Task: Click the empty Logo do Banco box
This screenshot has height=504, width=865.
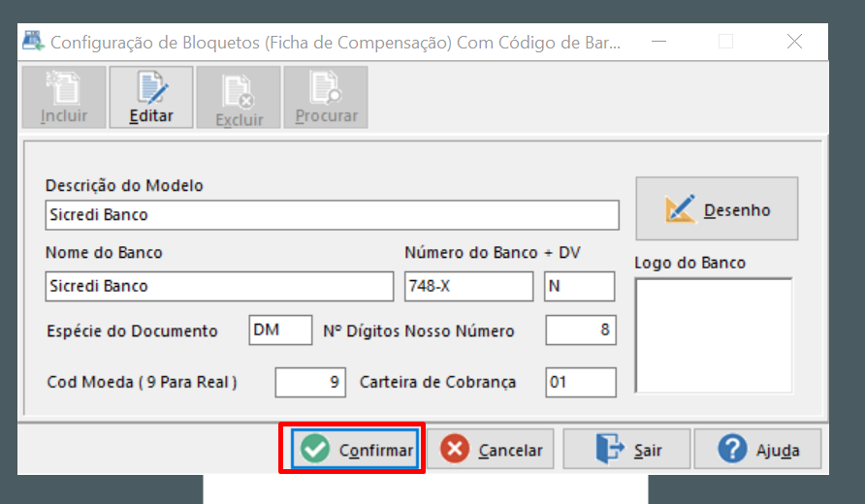Action: coord(714,335)
